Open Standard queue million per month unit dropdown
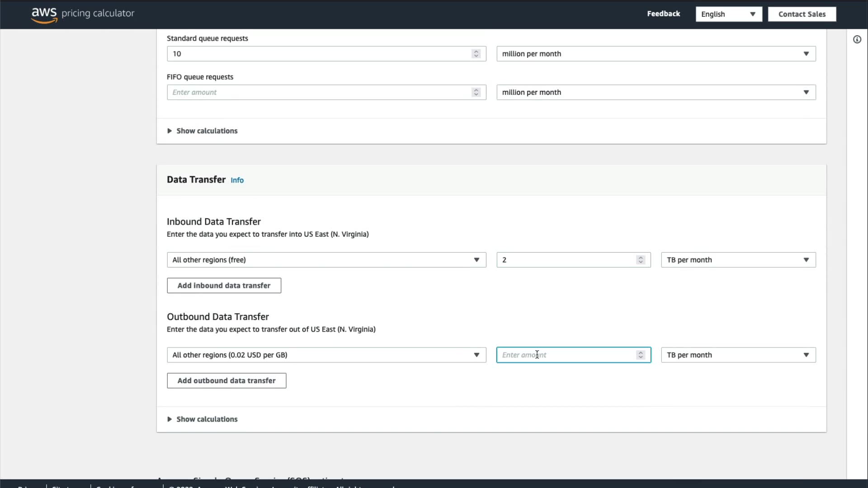868x488 pixels. pos(656,54)
